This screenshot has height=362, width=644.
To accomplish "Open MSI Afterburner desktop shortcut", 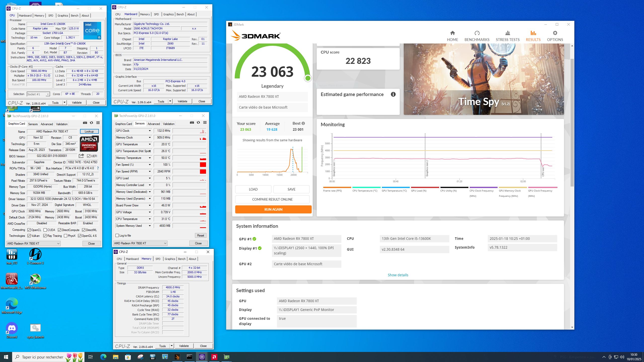I will point(35,281).
